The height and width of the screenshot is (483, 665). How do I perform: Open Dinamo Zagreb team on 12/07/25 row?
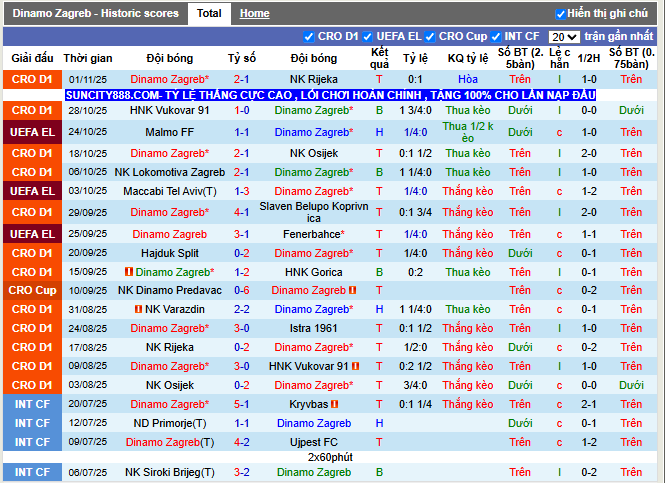pyautogui.click(x=314, y=423)
